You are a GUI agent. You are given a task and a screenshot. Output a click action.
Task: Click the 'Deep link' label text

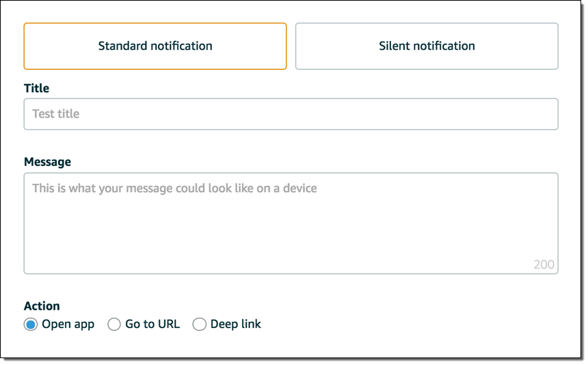(x=235, y=324)
